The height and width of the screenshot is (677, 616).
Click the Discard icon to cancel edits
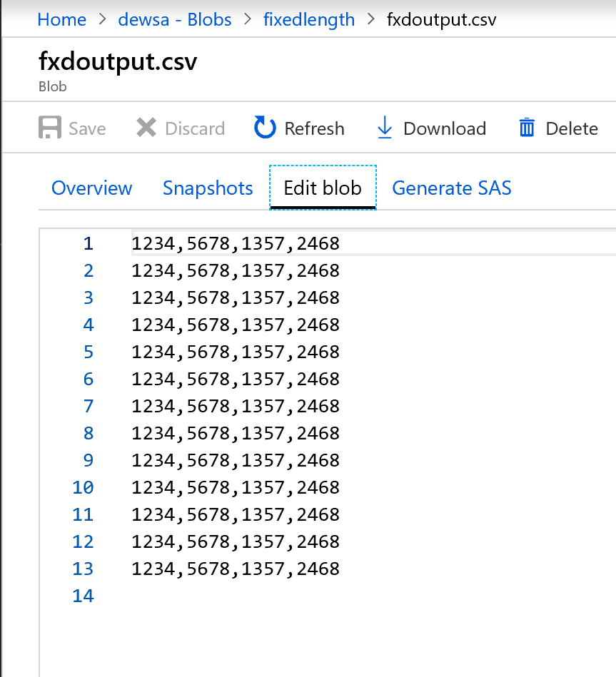146,128
